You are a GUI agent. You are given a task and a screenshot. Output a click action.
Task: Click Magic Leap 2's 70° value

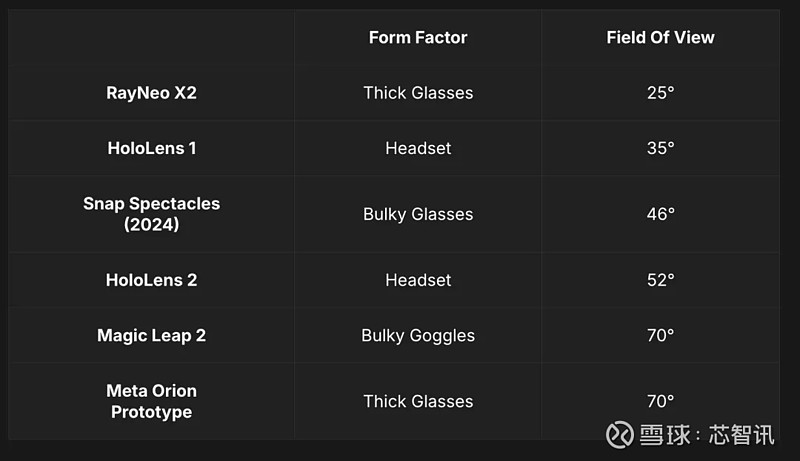click(x=660, y=335)
